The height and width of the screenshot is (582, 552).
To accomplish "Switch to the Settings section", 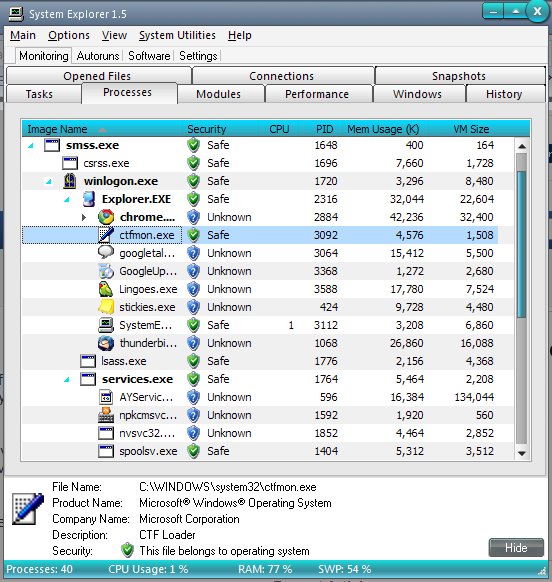I will click(198, 56).
